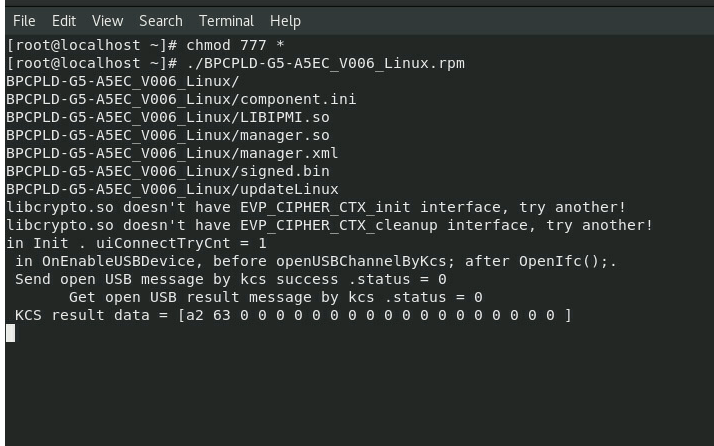This screenshot has width=714, height=446.
Task: Click the LIBIPMI.so output line
Action: (x=168, y=117)
